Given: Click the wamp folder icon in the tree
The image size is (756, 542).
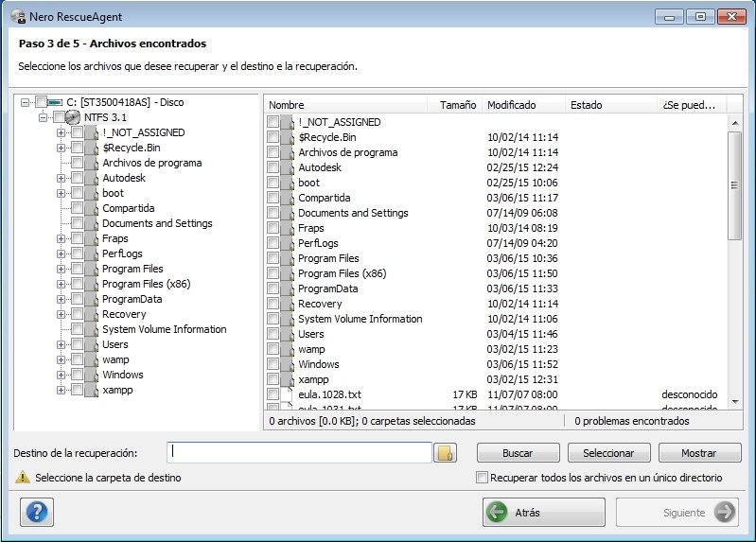Looking at the screenshot, I should coord(91,359).
